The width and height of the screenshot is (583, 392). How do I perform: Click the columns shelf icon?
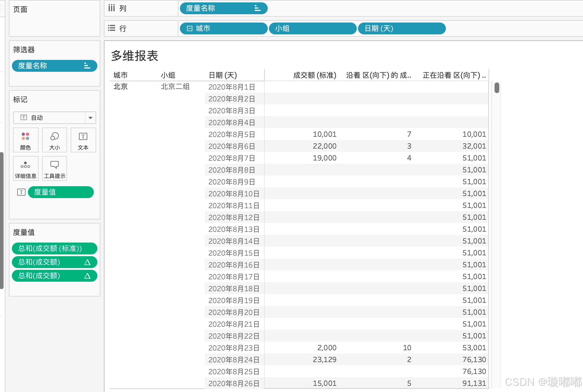click(x=112, y=8)
